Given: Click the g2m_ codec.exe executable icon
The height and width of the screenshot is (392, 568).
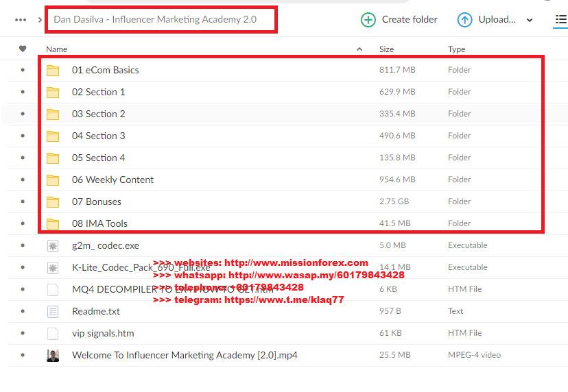Looking at the screenshot, I should pos(53,245).
